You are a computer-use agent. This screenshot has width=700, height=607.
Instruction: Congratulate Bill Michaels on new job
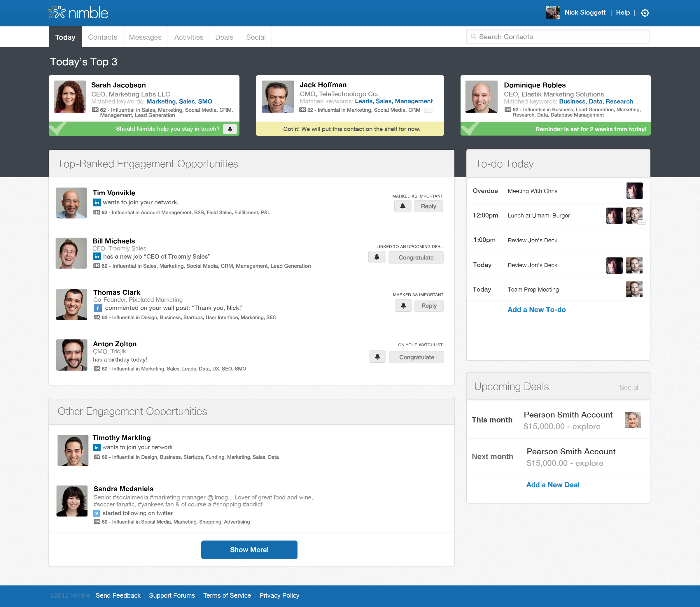pos(416,257)
